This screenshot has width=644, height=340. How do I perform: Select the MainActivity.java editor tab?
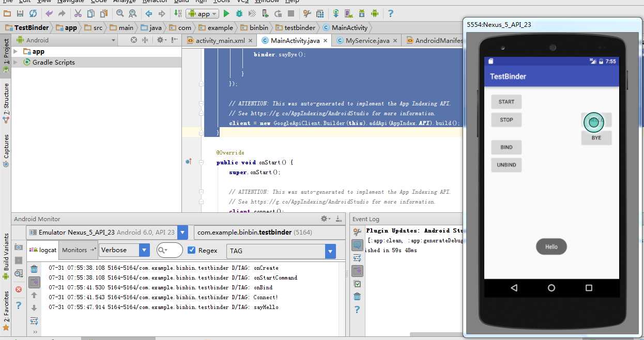tap(295, 40)
